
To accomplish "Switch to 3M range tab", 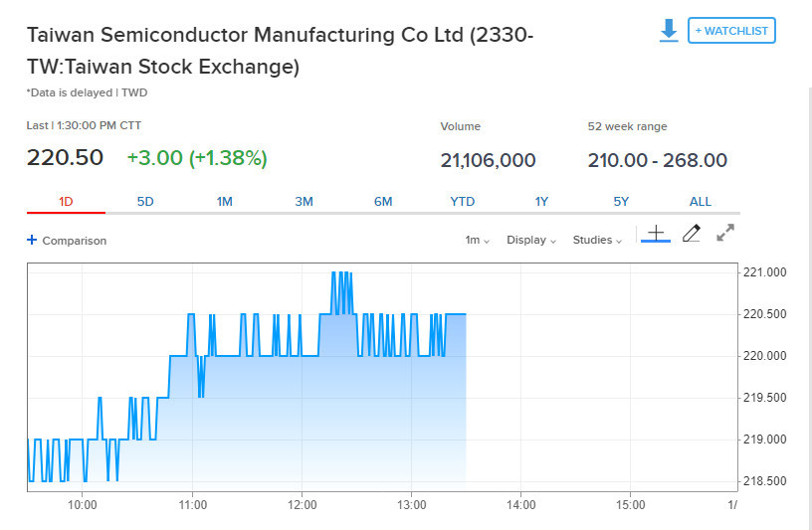I will tap(304, 201).
